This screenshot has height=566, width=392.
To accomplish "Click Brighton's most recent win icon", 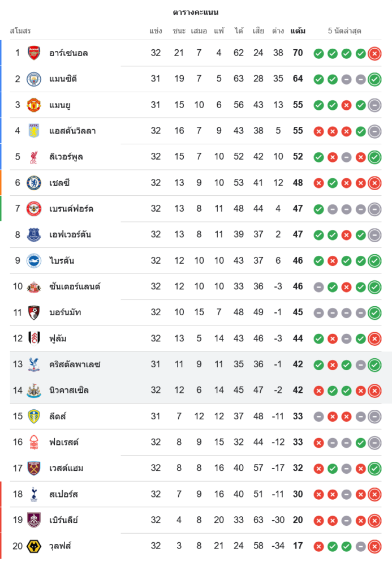I will click(374, 261).
